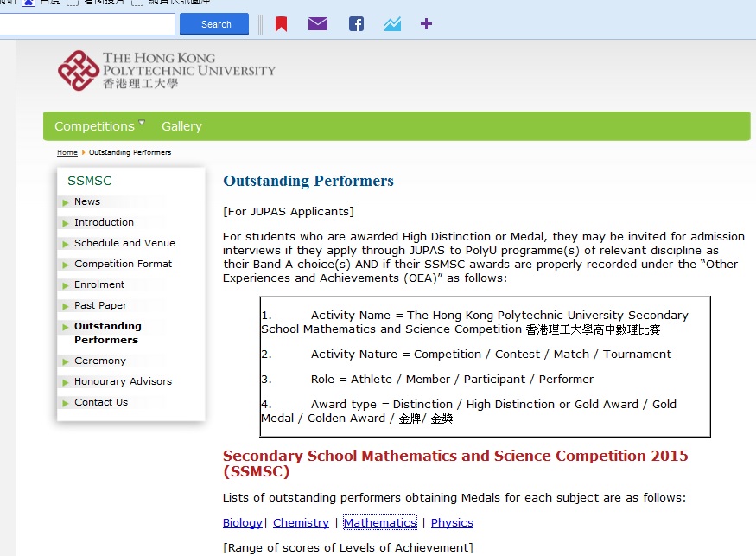Navigate to Honourary Advisors in sidebar
The image size is (756, 556).
click(123, 381)
